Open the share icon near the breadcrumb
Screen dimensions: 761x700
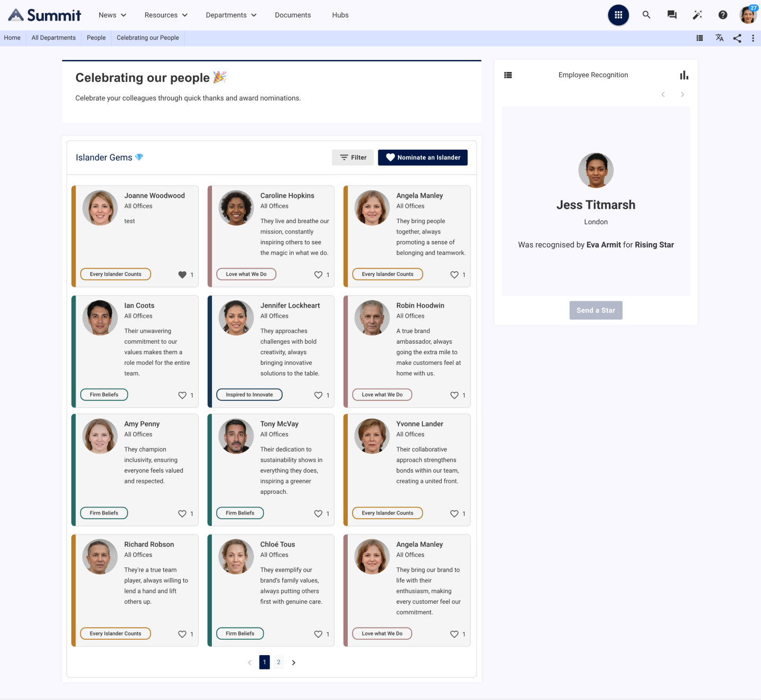tap(737, 38)
